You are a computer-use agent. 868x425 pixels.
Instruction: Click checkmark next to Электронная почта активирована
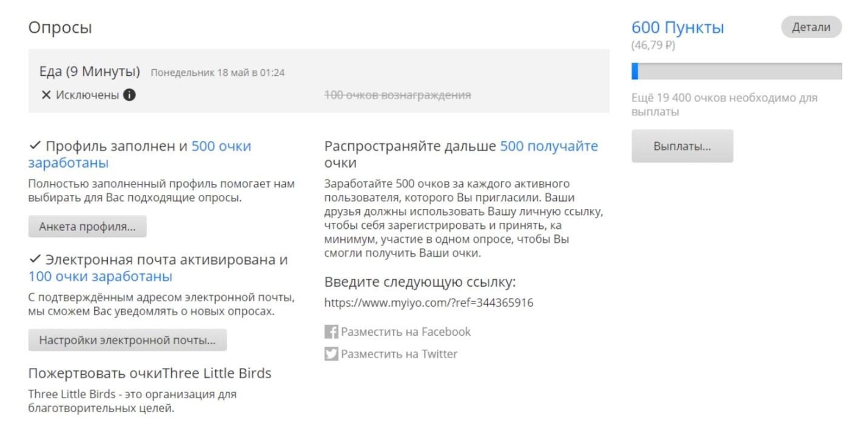(x=35, y=260)
